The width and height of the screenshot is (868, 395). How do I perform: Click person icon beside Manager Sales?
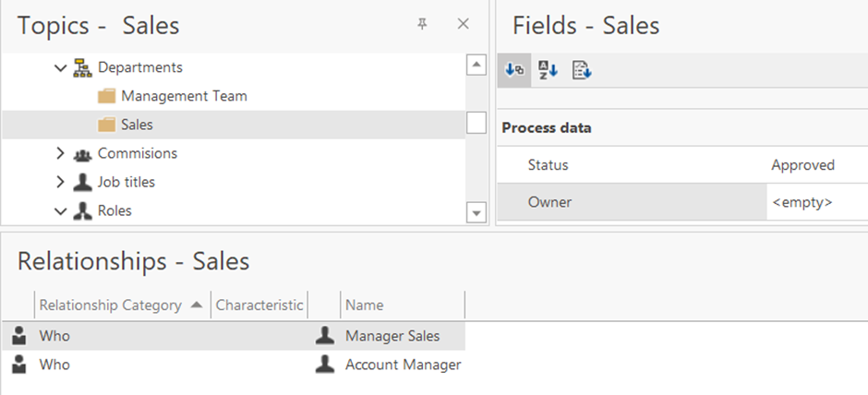point(325,336)
